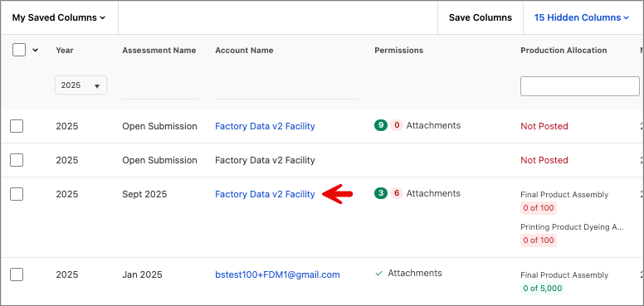The width and height of the screenshot is (644, 306).
Task: Sort by the Account Name column header
Action: coord(244,51)
